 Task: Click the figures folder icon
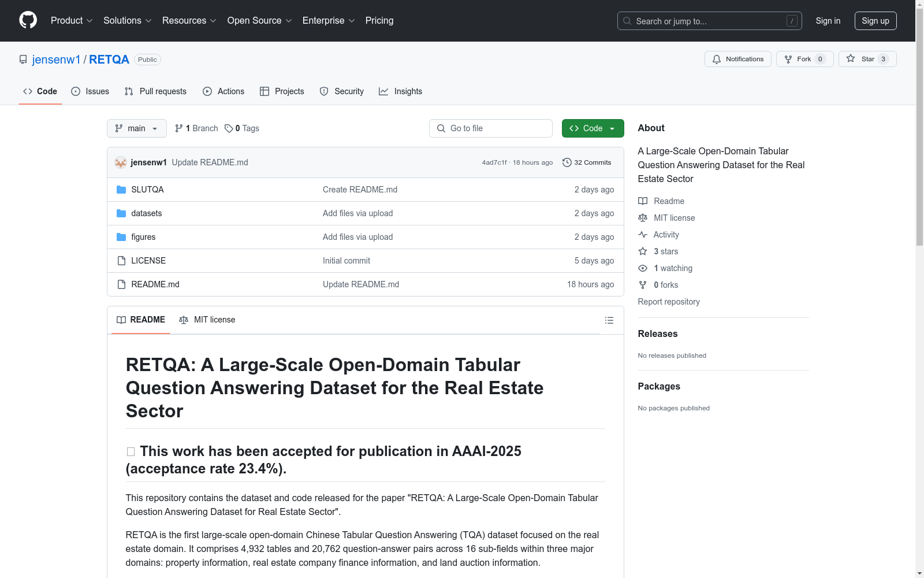pos(121,237)
